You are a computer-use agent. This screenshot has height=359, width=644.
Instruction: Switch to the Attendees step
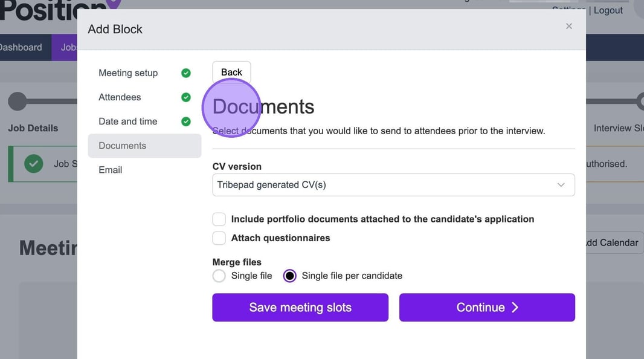click(x=120, y=97)
